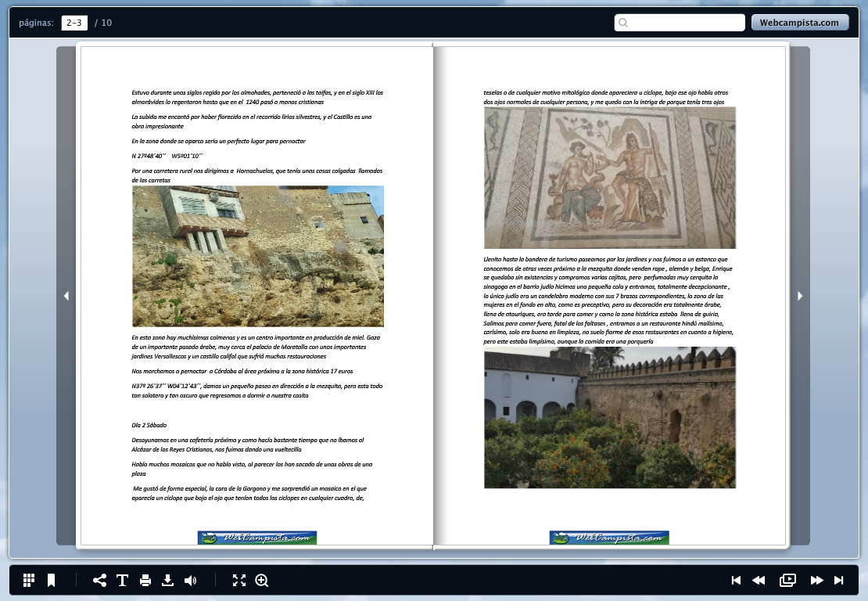Click the line starting 'Nos marchamos a pernoctar'
868x601 pixels.
click(x=242, y=371)
